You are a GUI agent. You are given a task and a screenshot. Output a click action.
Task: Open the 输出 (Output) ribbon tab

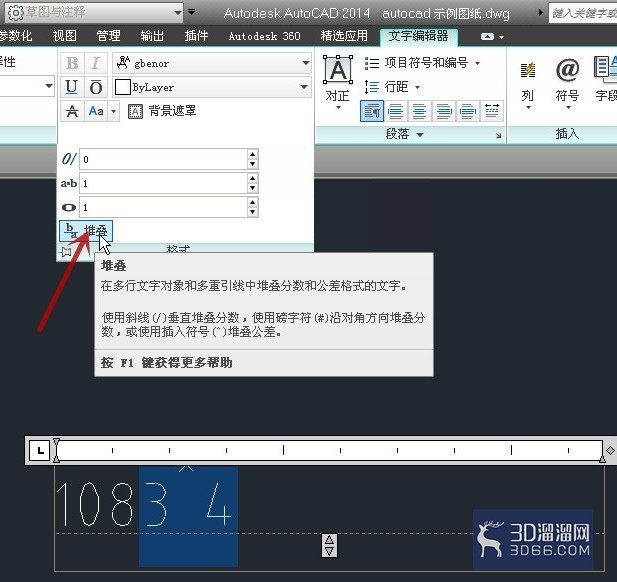[152, 36]
